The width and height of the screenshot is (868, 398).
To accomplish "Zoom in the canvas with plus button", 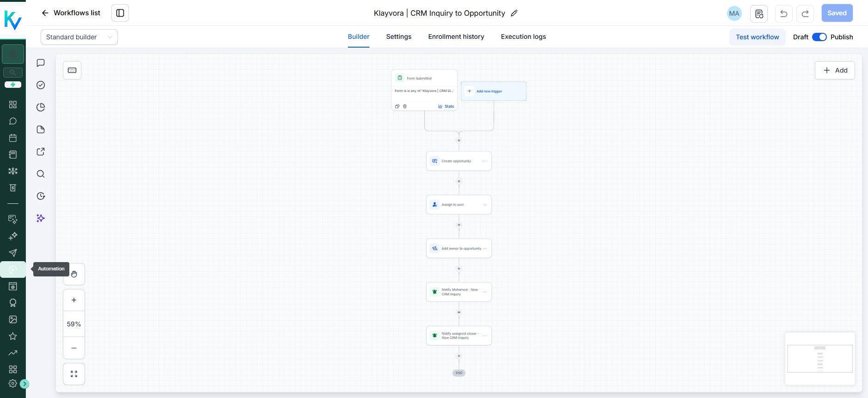I will 74,300.
